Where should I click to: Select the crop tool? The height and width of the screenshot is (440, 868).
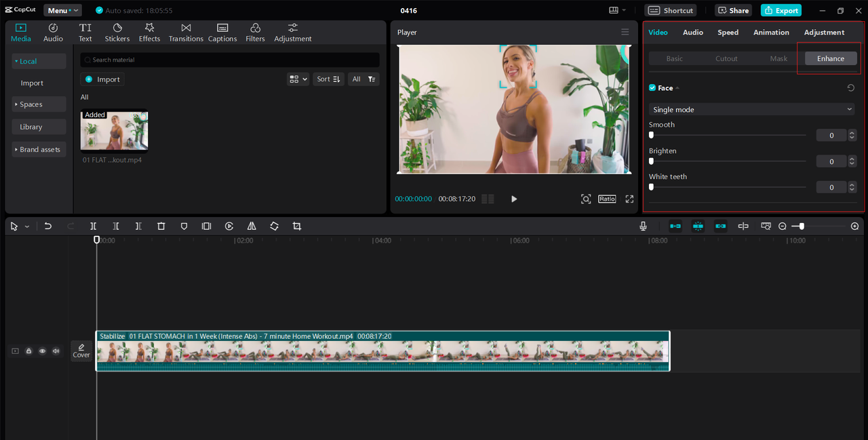[x=297, y=226]
